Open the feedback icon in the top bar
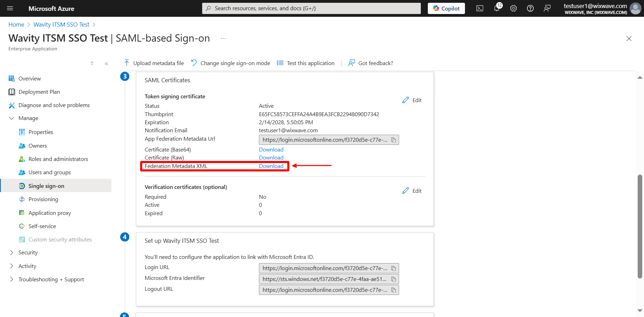 [547, 8]
